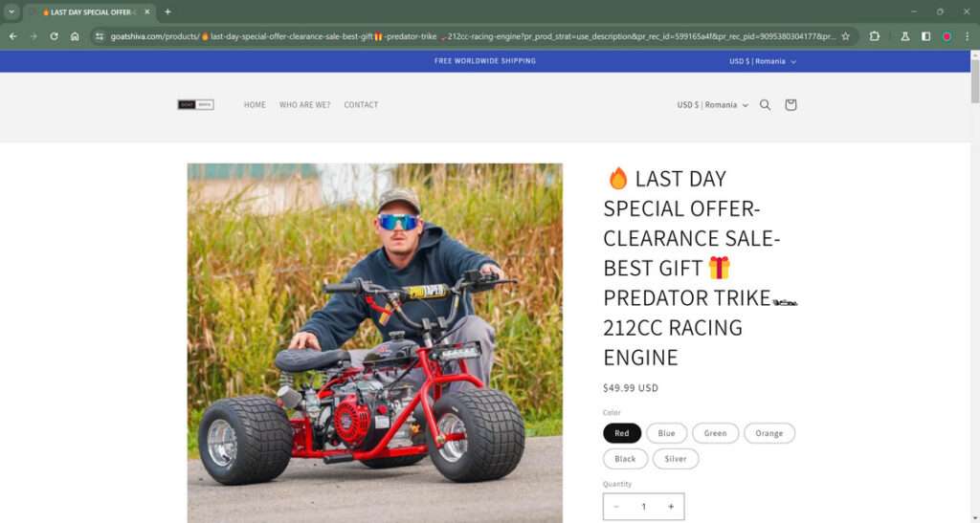Increase quantity with the plus button
This screenshot has height=523, width=980.
(x=671, y=507)
